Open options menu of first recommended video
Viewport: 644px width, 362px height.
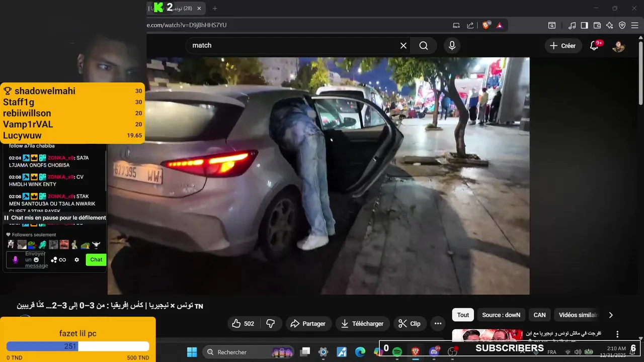[x=617, y=334]
